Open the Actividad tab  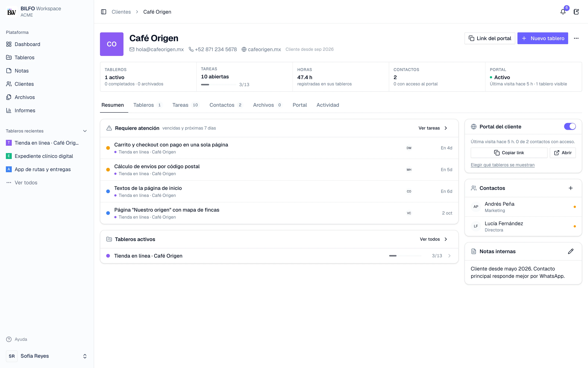(x=327, y=105)
